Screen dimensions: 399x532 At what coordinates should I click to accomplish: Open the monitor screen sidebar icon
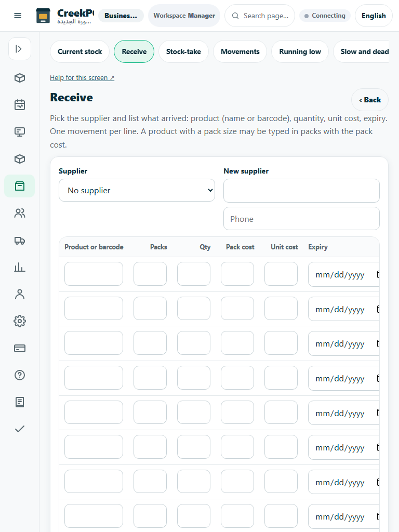click(20, 132)
